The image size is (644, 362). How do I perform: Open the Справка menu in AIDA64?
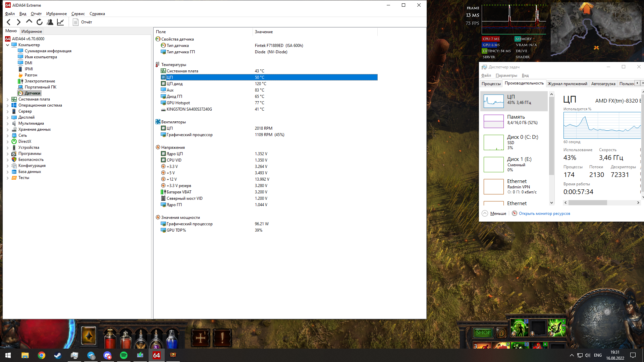97,14
